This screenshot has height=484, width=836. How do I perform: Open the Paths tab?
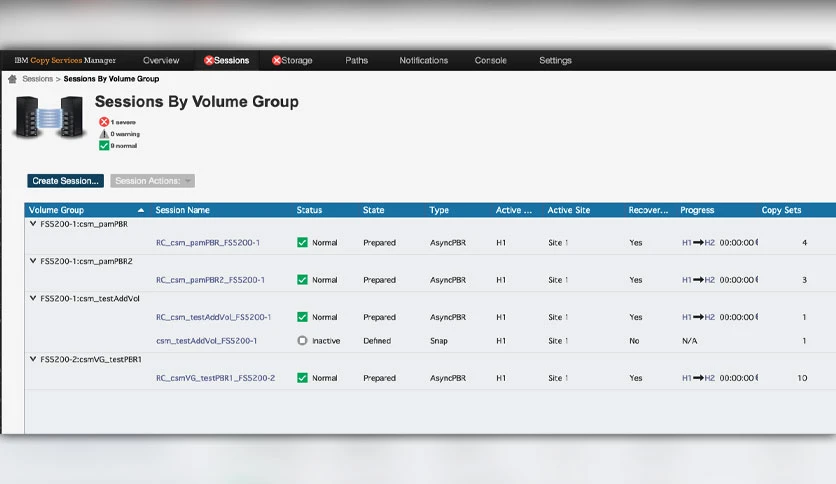[x=357, y=60]
